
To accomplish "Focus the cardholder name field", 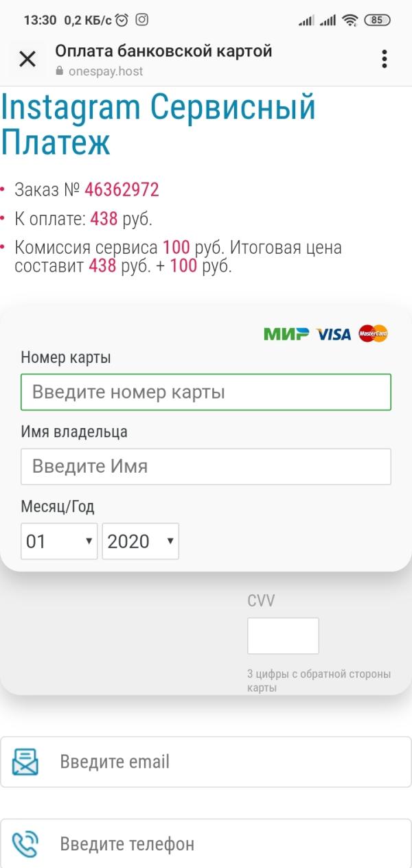I will click(x=206, y=467).
